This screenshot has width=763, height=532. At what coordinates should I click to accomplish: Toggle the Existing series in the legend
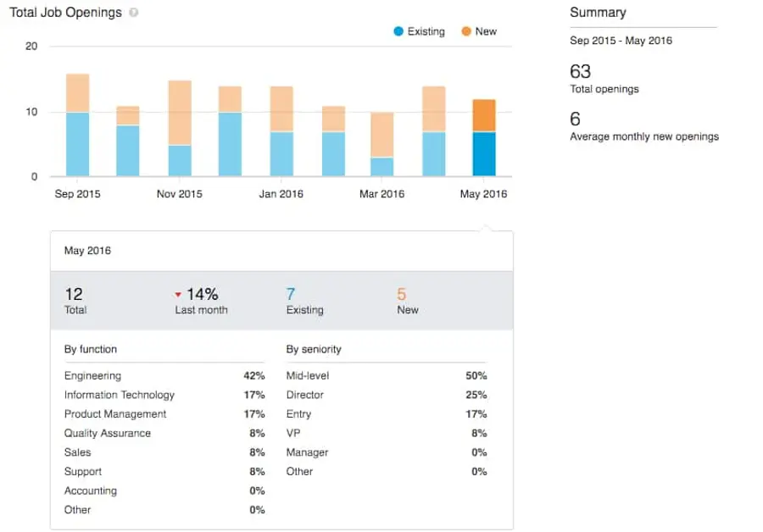click(422, 31)
